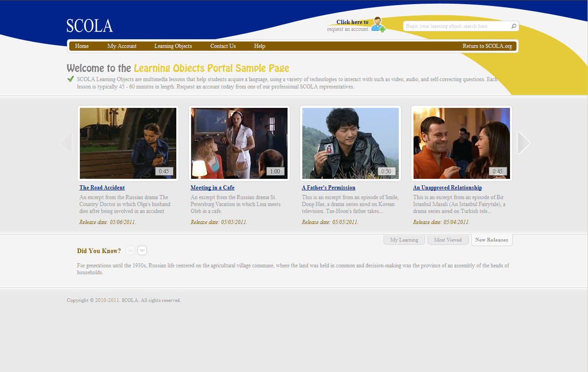Click Return to SCOLA.org link

(487, 46)
